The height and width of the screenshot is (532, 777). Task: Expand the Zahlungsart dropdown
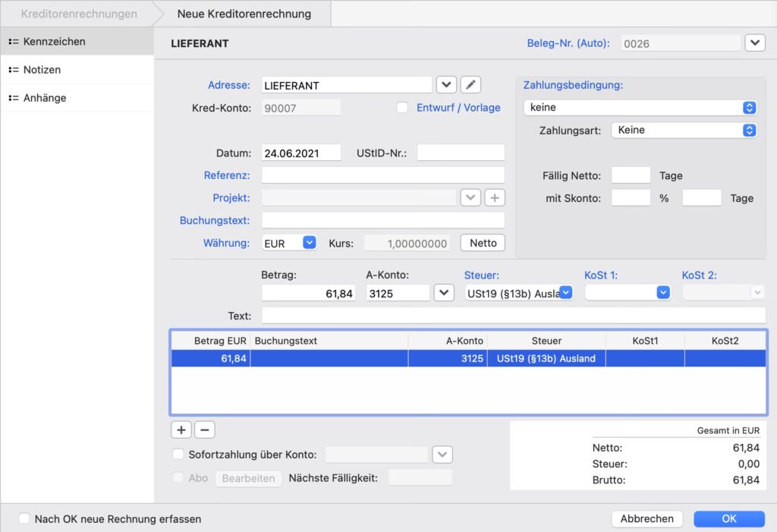coord(684,131)
